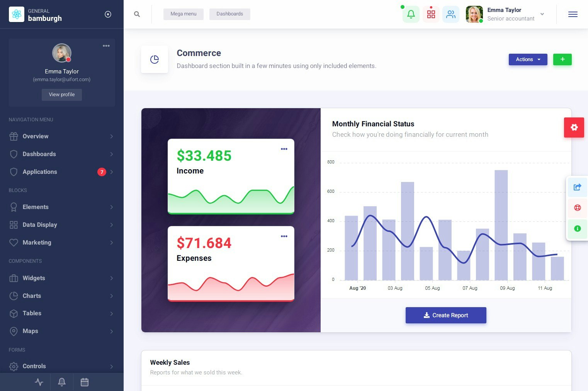Open the theme settings gear on the right edge
The image size is (588, 391).
pyautogui.click(x=574, y=127)
